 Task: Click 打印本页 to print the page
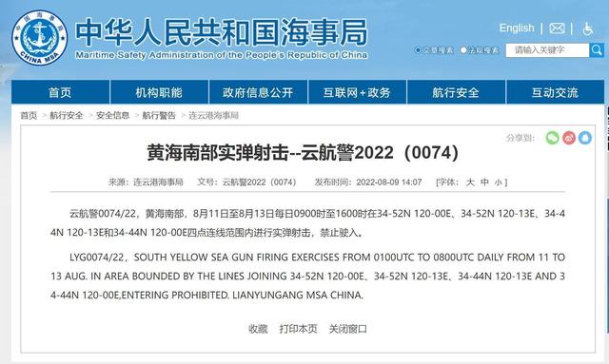[298, 329]
